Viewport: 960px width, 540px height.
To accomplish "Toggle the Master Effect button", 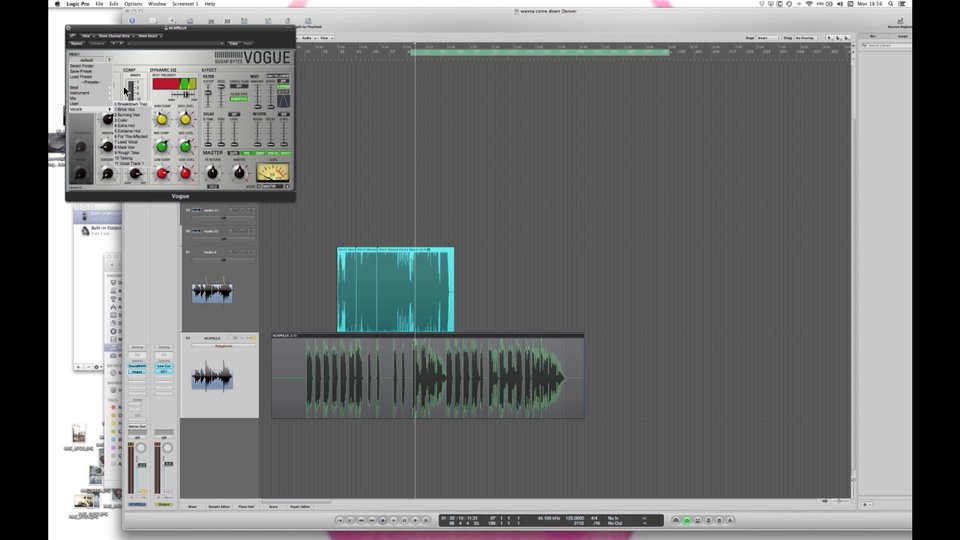I will [x=286, y=153].
